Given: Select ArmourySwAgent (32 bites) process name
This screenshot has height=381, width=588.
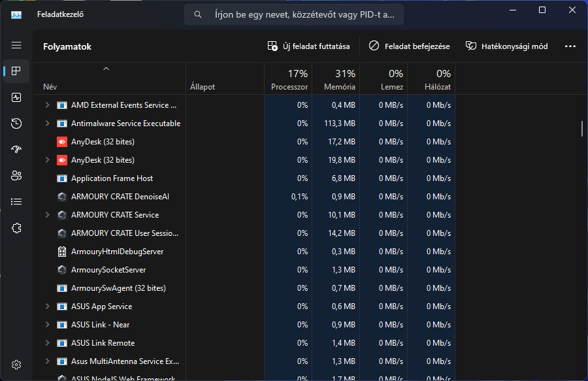Looking at the screenshot, I should point(118,288).
